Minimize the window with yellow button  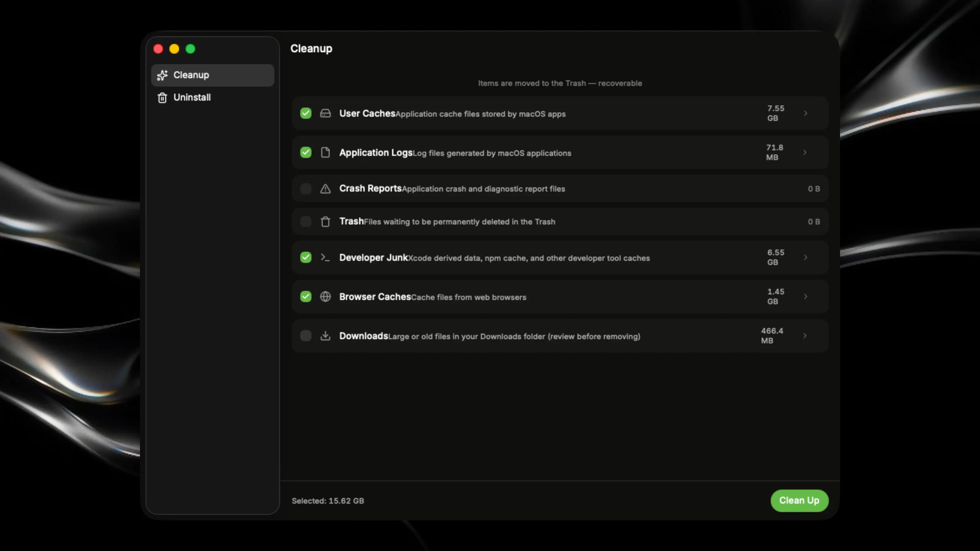(x=174, y=49)
